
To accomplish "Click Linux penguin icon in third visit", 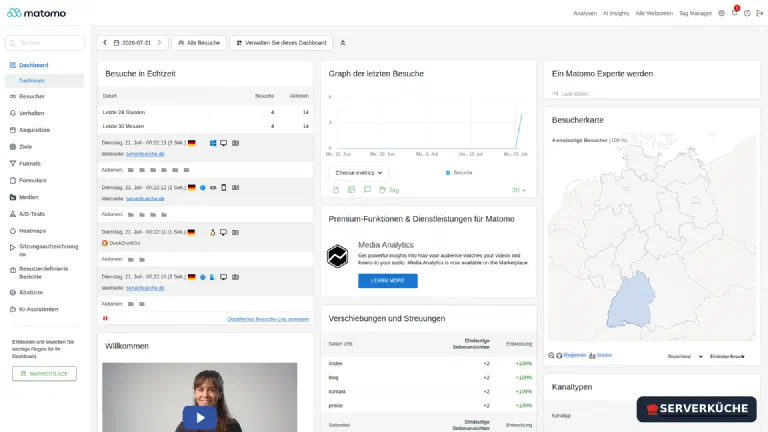I will tap(213, 232).
